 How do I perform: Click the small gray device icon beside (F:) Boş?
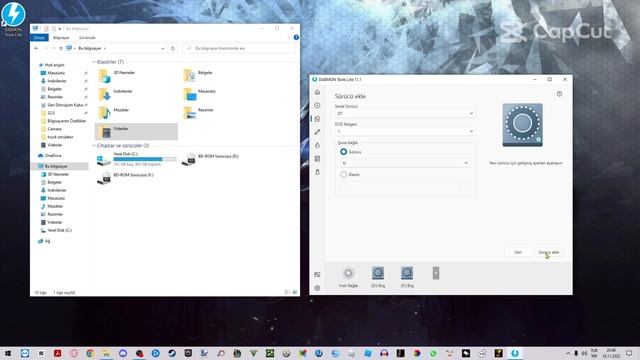[436, 273]
